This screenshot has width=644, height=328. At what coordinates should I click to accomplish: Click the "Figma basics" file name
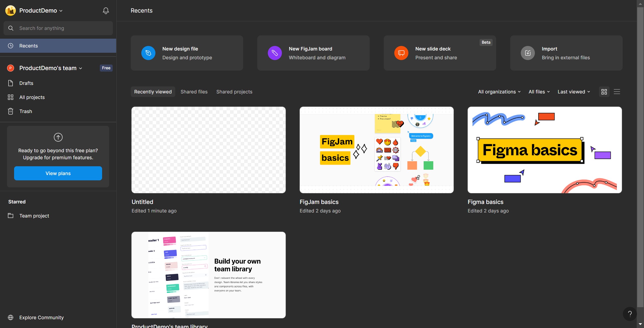[485, 202]
